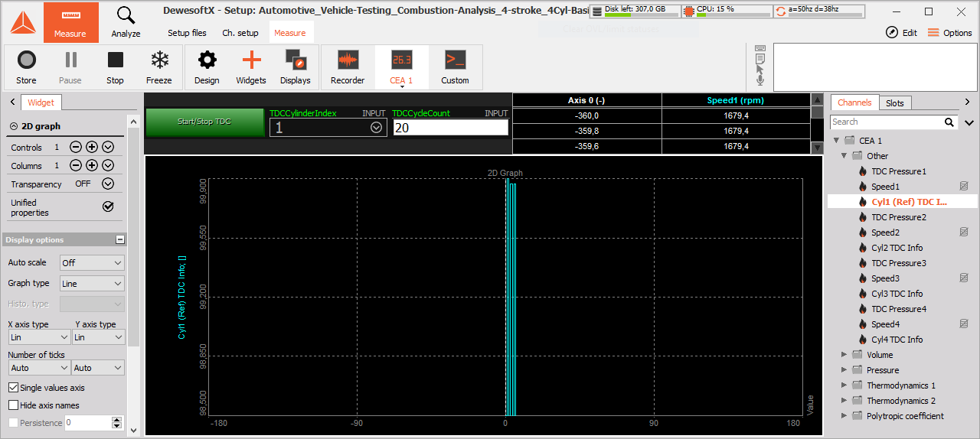Switch to the Slots tab
980x439 pixels.
coord(894,103)
